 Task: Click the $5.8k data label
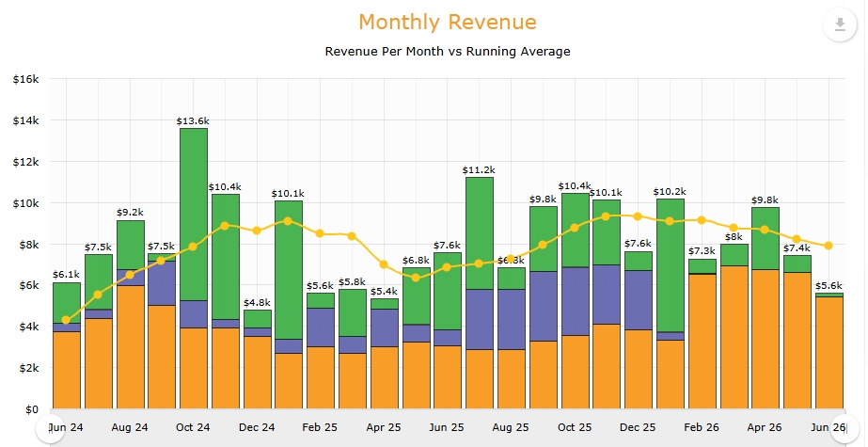(353, 281)
